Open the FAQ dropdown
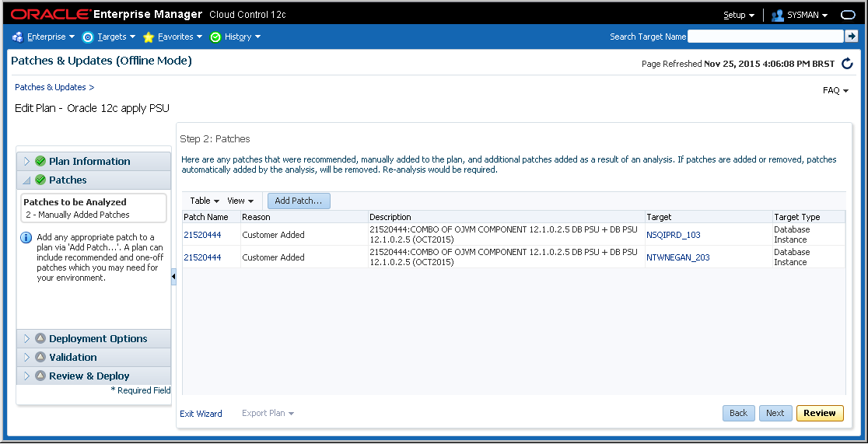This screenshot has height=444, width=868. (x=835, y=90)
